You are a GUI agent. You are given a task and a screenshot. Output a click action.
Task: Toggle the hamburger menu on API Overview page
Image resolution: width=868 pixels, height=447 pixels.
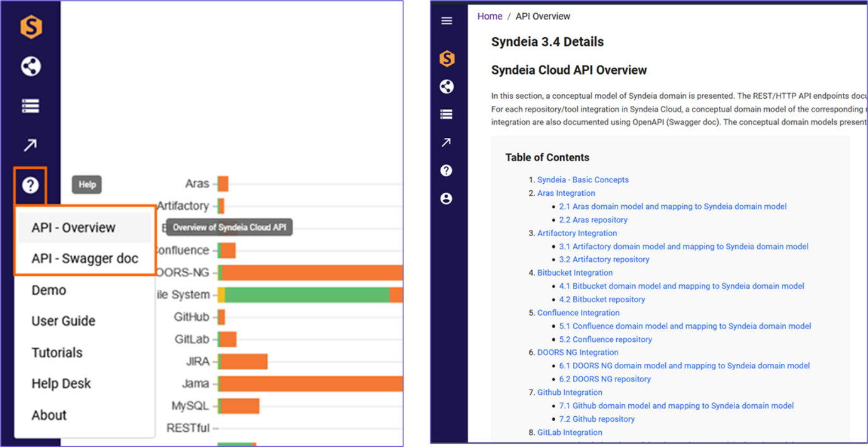tap(447, 21)
